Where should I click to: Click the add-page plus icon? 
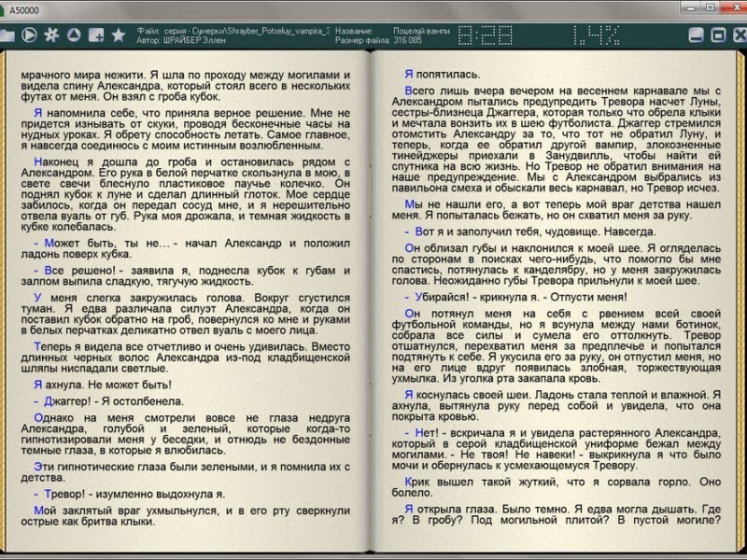pos(96,35)
